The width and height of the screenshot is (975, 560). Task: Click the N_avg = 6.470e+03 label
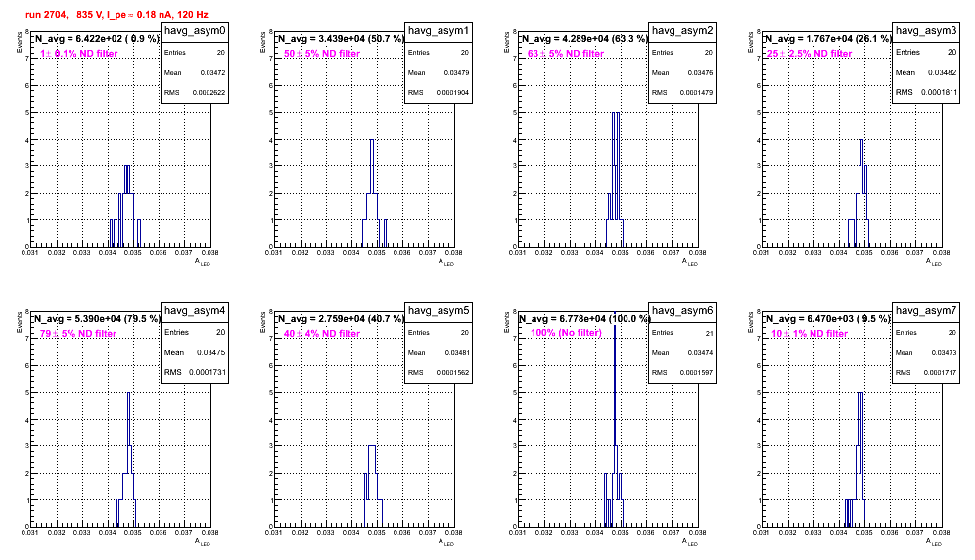828,319
